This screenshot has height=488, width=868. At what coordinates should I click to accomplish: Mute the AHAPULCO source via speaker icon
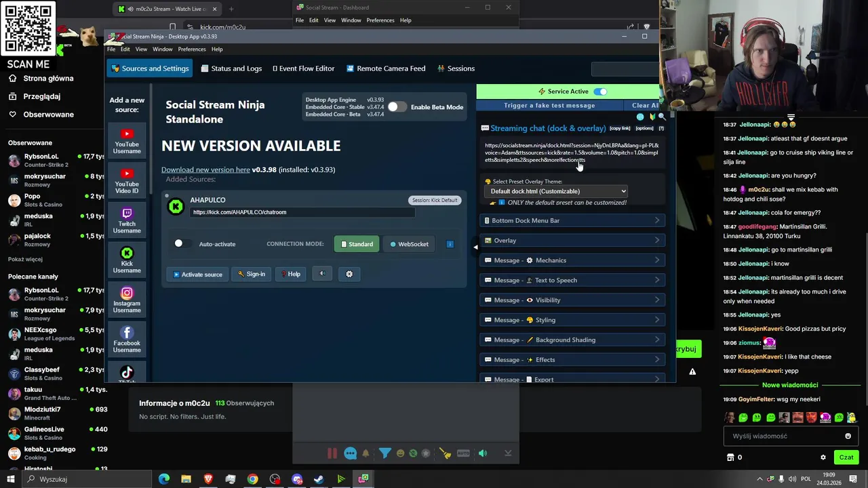323,274
